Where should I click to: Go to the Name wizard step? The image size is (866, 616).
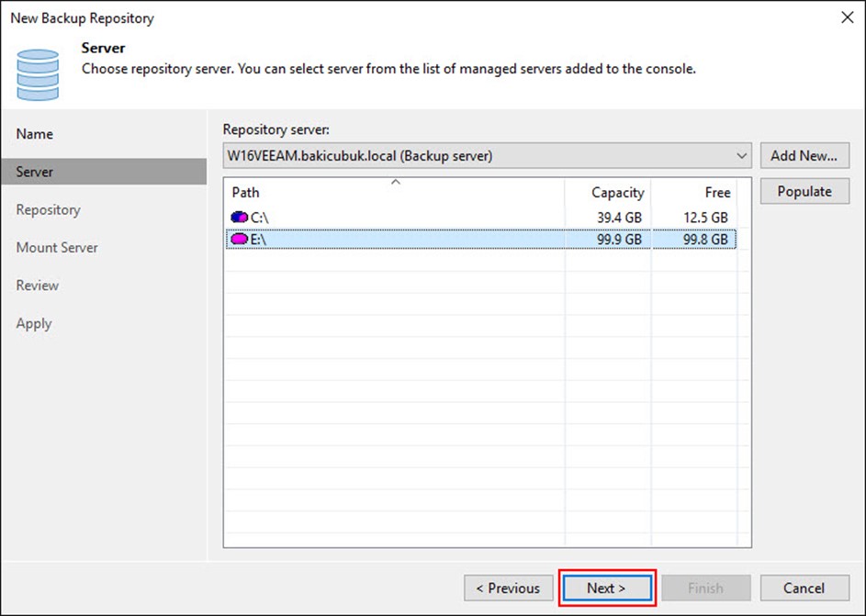[x=35, y=134]
